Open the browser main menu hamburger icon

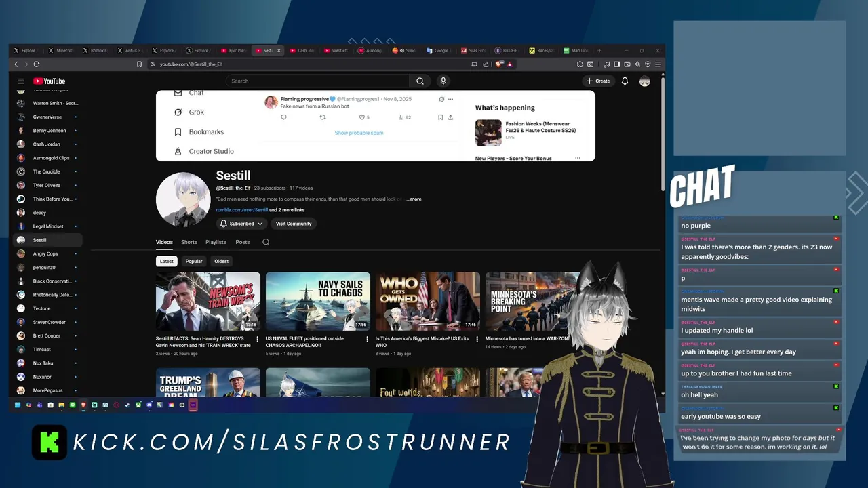click(x=658, y=64)
